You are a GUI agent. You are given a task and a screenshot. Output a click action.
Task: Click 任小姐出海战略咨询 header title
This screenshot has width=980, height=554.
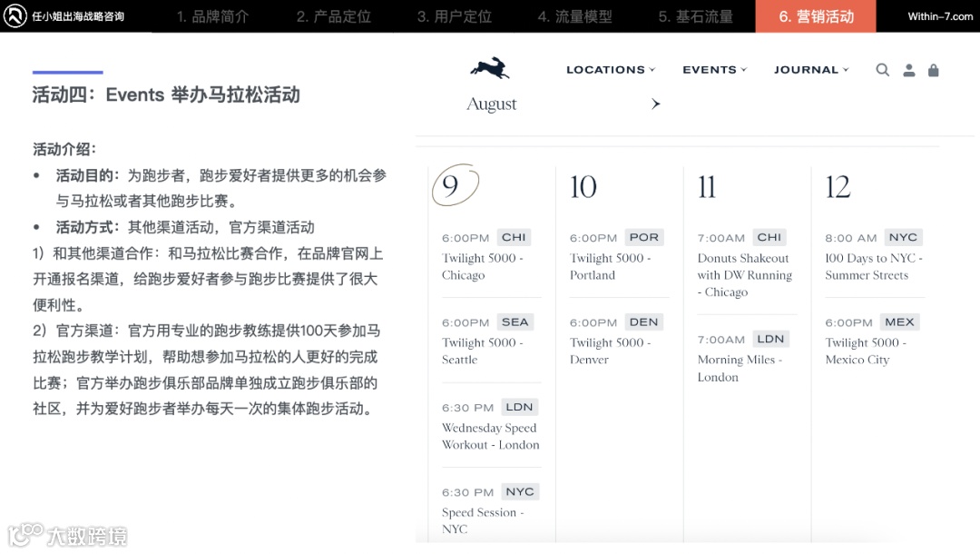click(x=78, y=16)
